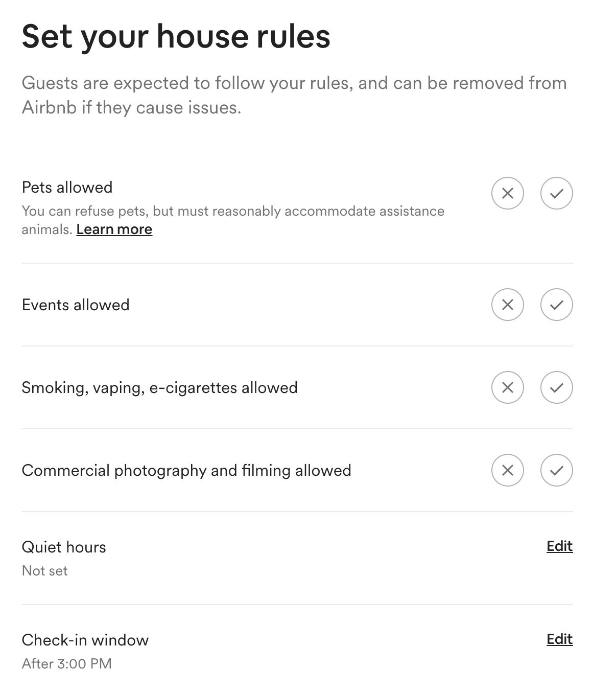Select the After 3:00 PM check-in text
Viewport: 616px width, 693px height.
tap(67, 663)
